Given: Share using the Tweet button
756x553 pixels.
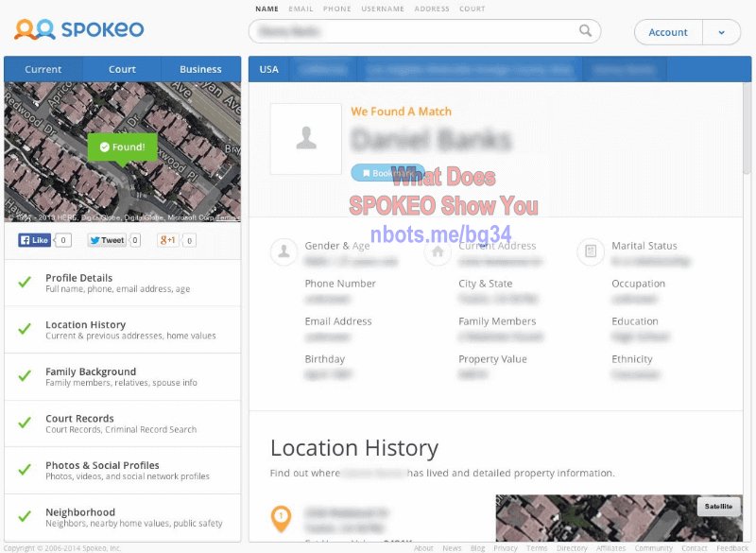Looking at the screenshot, I should [x=107, y=239].
